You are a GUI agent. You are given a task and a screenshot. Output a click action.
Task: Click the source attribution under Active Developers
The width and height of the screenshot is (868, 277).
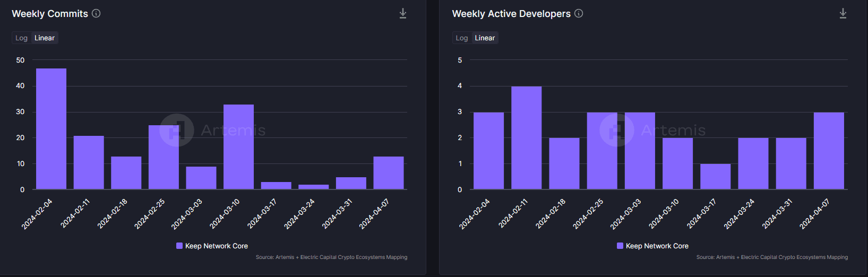tap(772, 257)
